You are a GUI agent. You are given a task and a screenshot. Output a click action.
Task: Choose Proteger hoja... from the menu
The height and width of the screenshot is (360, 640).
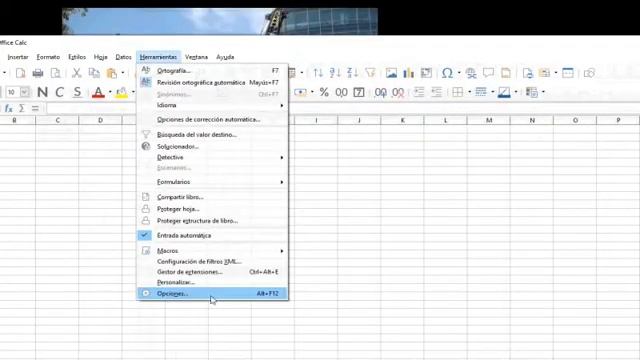(212, 209)
